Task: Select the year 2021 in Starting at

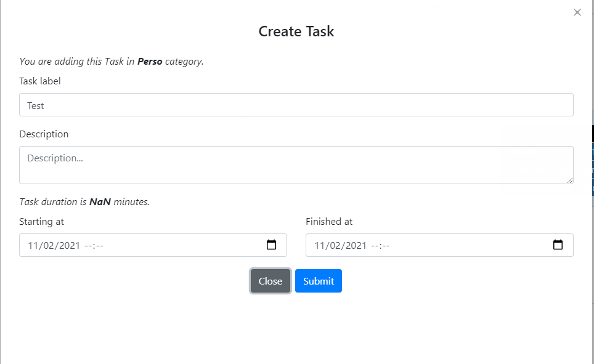Action: [x=68, y=245]
